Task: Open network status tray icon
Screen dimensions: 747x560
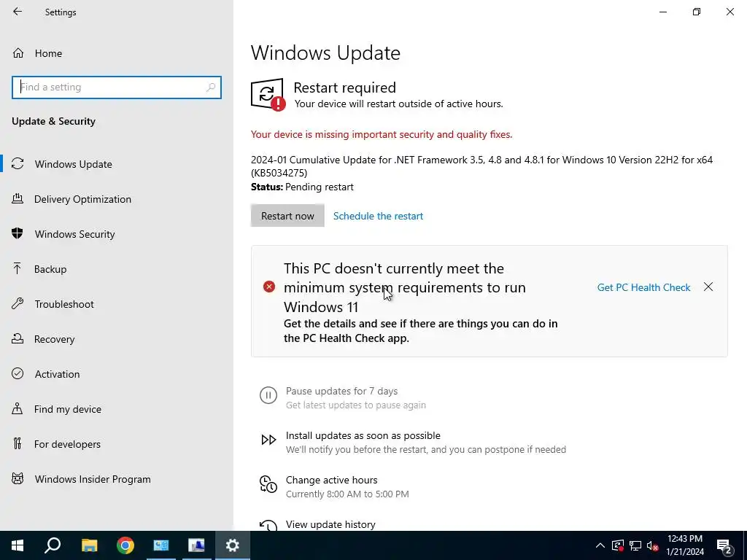Action: pos(635,545)
